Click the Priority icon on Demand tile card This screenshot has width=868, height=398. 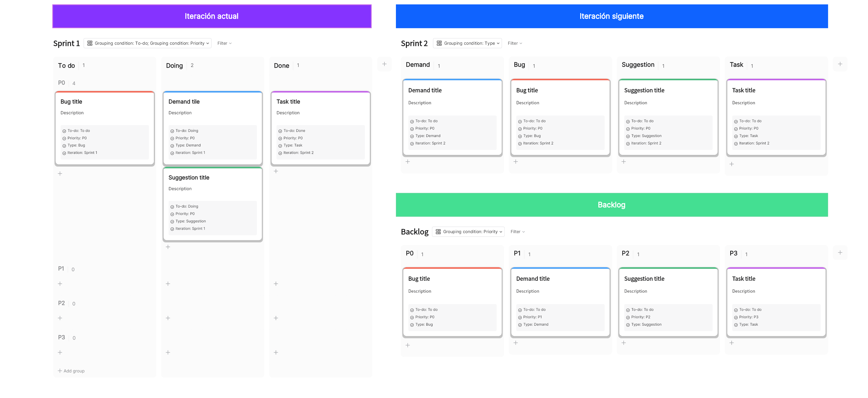click(x=173, y=138)
